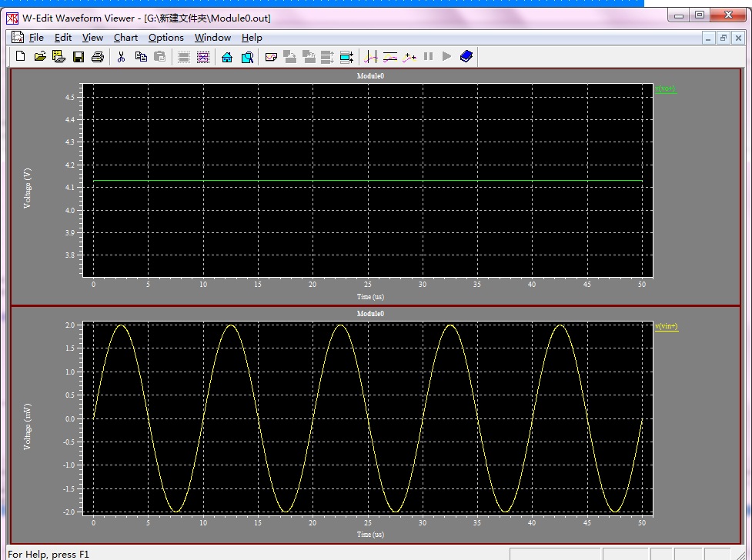Click the Cut scissors icon
The image size is (752, 560).
pos(121,56)
